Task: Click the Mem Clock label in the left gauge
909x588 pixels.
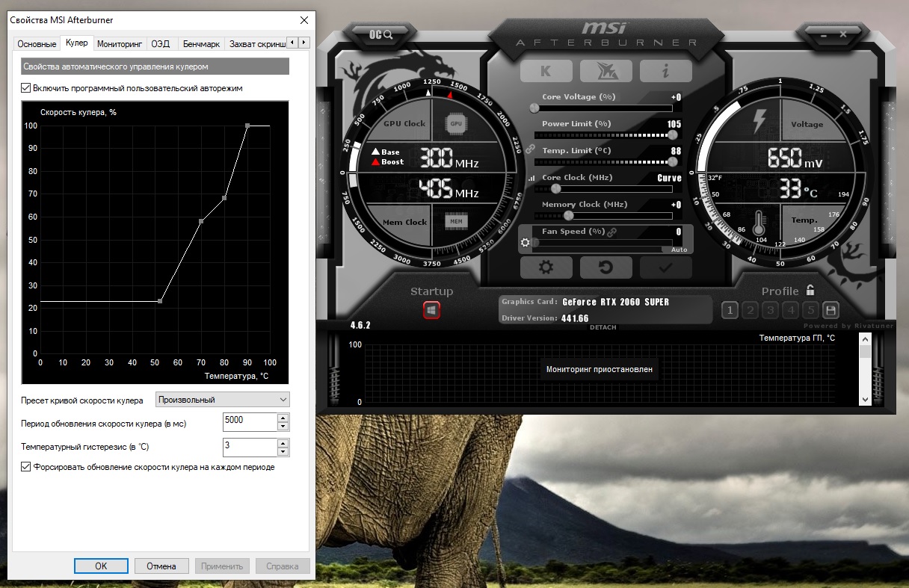Action: point(405,222)
